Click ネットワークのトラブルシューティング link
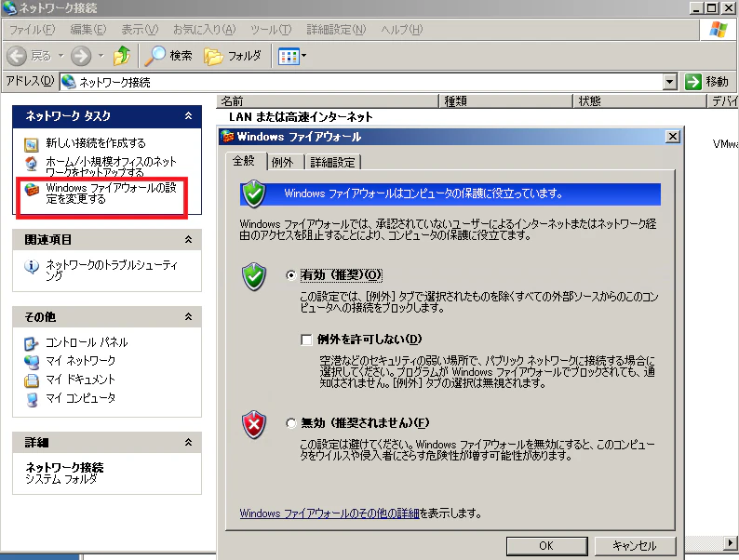The height and width of the screenshot is (560, 739). (x=112, y=271)
